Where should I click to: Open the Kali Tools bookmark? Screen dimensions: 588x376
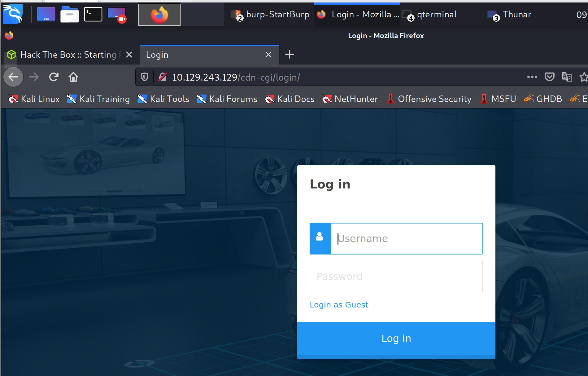point(163,99)
